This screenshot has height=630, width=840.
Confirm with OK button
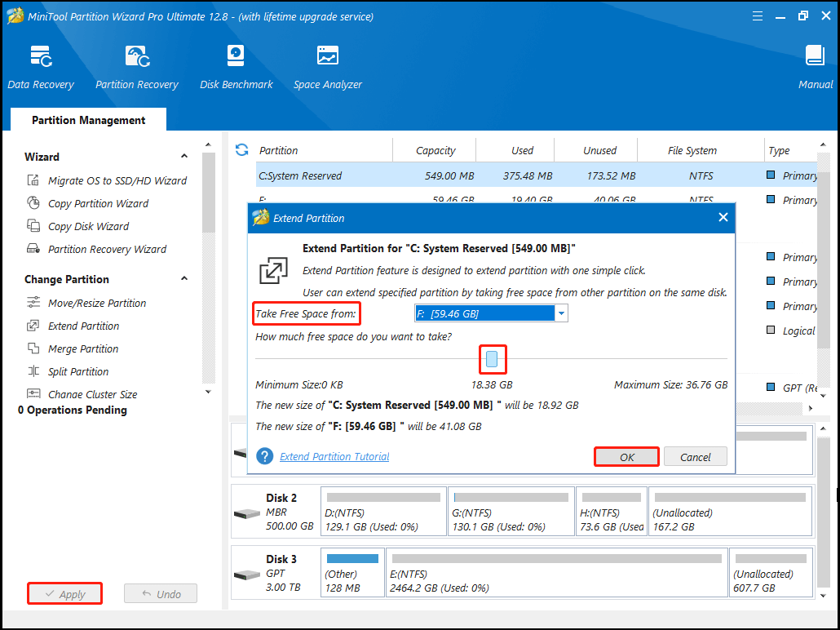pos(627,457)
